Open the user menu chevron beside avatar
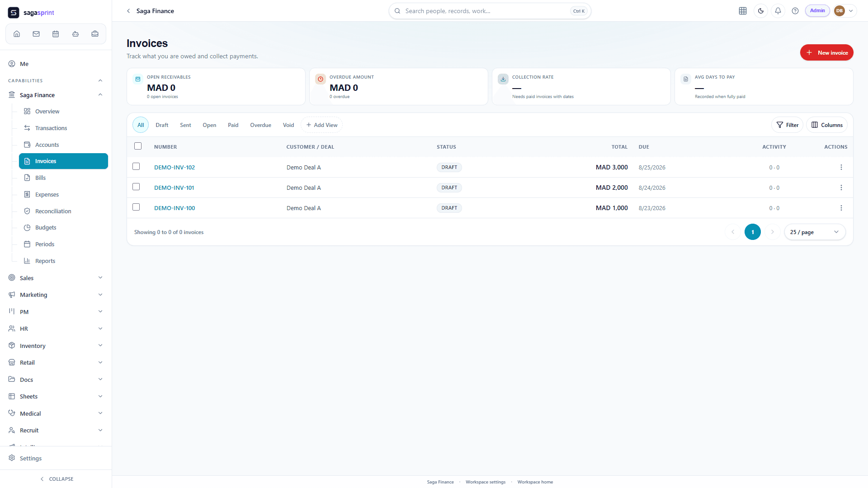This screenshot has height=488, width=868. [x=851, y=11]
